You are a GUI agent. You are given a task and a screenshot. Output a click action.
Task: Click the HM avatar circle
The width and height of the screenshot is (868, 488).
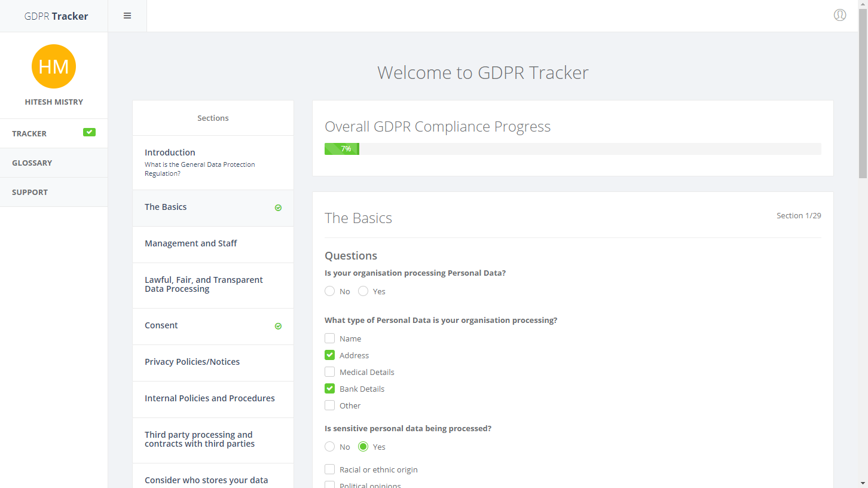[53, 66]
